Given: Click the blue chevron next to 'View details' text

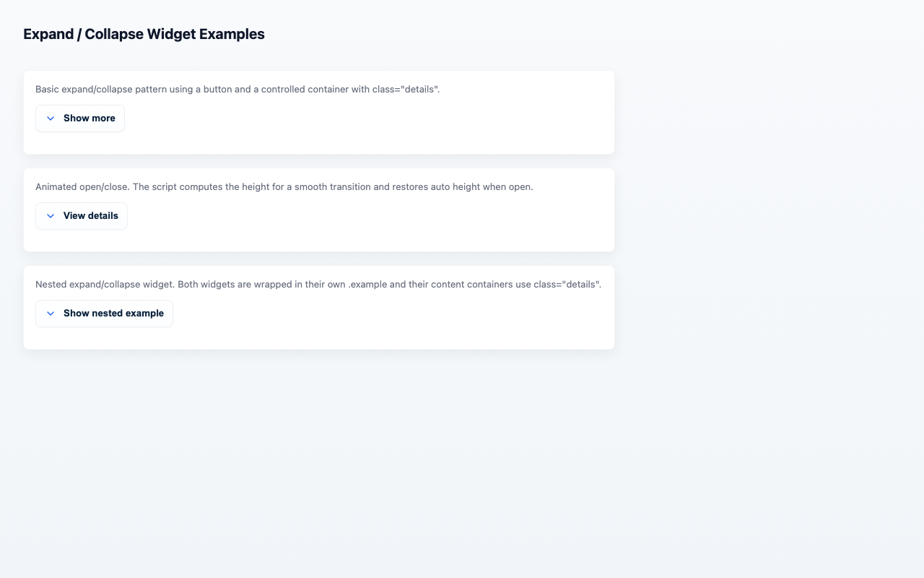Looking at the screenshot, I should (51, 215).
